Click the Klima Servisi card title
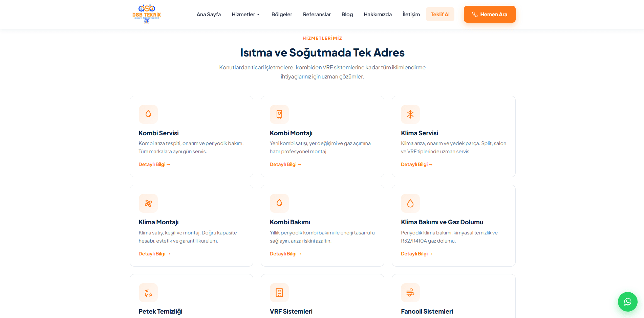644x318 pixels. pyautogui.click(x=420, y=133)
